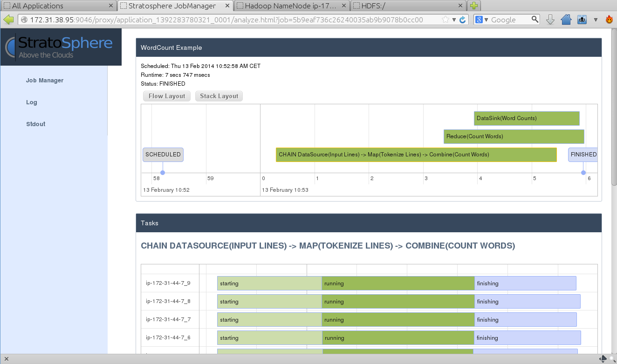Click the Stratosphere logo in the sidebar
Viewport: 617px width, 364px height.
(61, 47)
